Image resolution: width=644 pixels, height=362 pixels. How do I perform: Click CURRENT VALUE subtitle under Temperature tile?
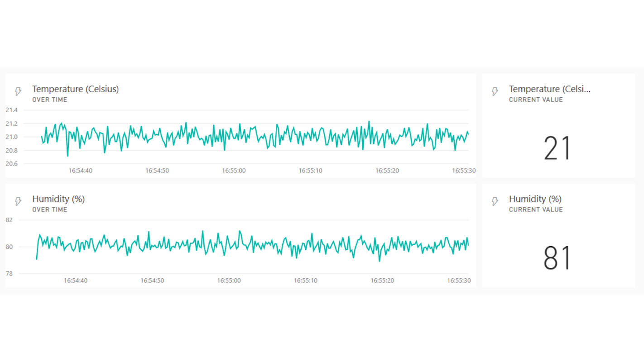click(536, 100)
